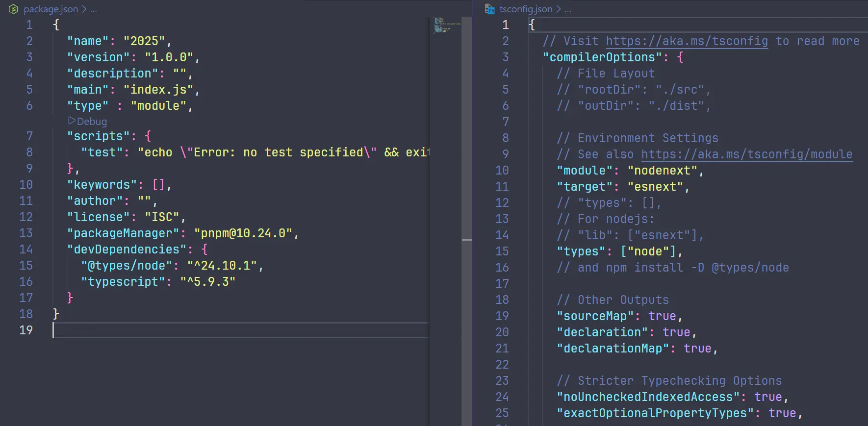Click the package.json file icon in breadcrumb
This screenshot has width=868, height=426.
point(14,9)
